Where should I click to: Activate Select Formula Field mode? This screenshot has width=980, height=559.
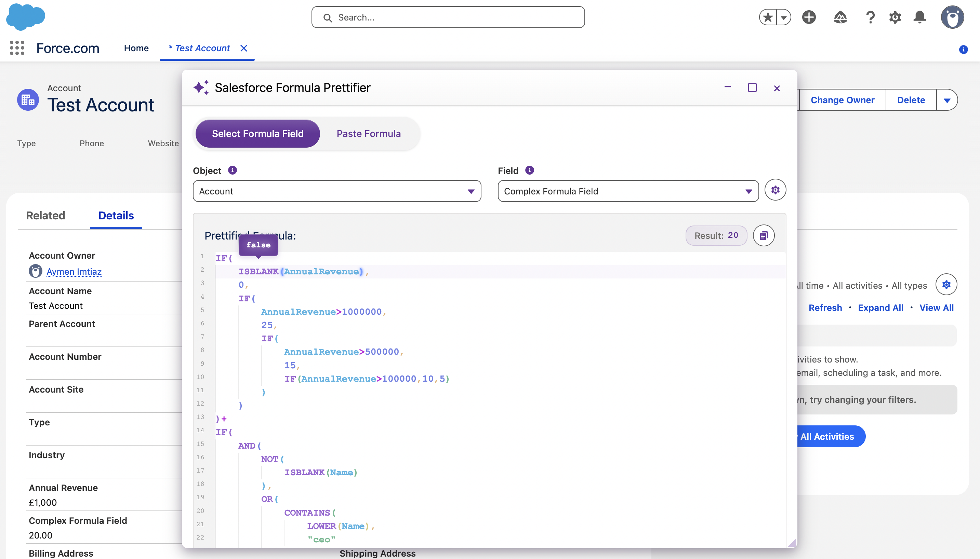[x=257, y=134]
